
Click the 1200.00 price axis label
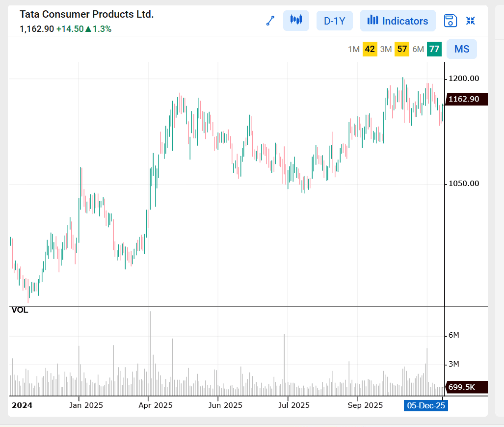(464, 79)
